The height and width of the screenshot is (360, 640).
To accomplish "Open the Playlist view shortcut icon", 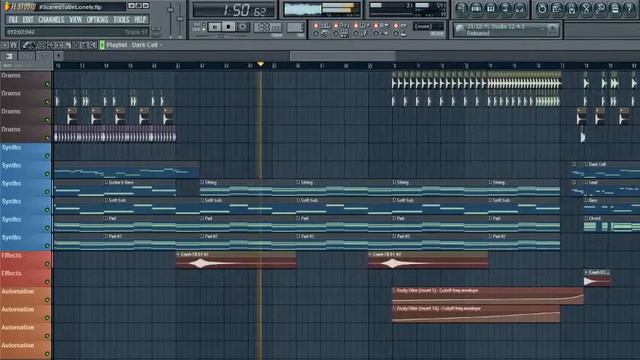I will point(462,9).
